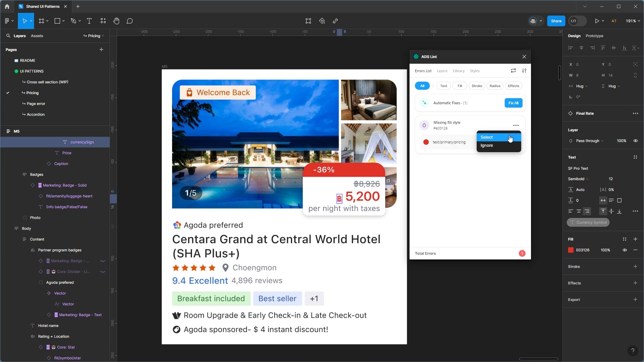Open the Resources components tool

pyautogui.click(x=103, y=21)
